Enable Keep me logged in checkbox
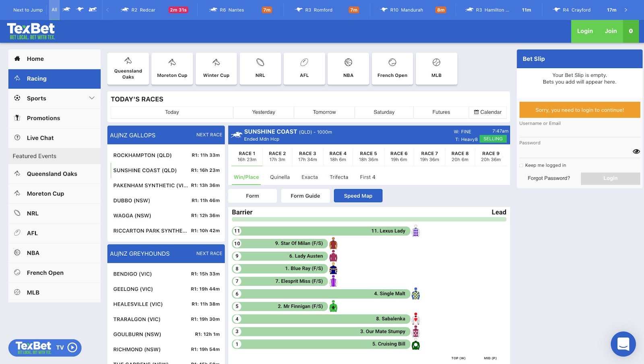644x364 pixels. click(521, 165)
